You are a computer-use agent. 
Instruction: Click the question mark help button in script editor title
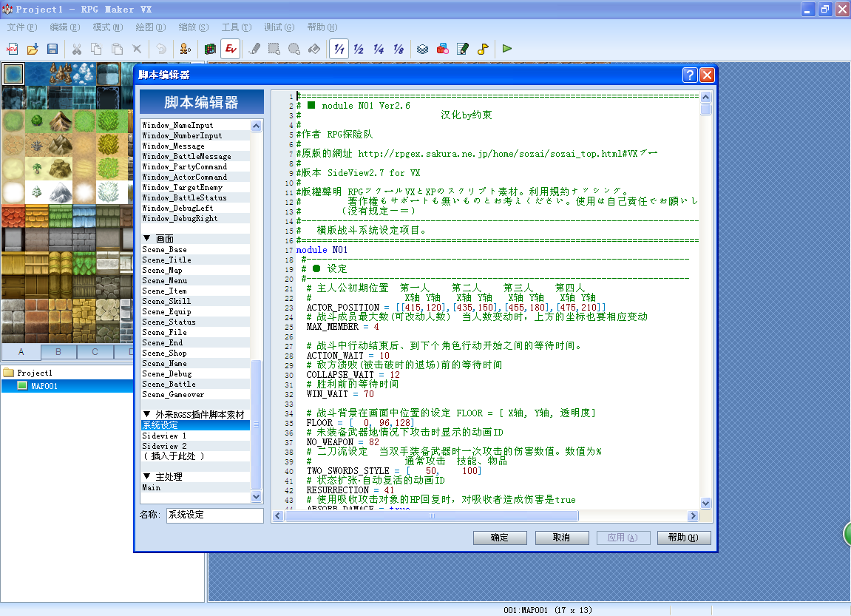689,75
